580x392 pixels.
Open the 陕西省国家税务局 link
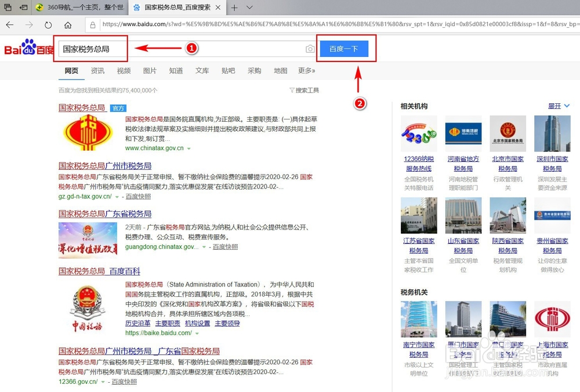point(508,245)
